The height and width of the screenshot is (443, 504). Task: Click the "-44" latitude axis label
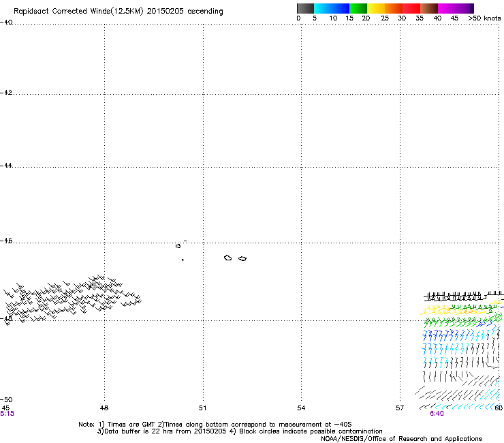pos(6,166)
